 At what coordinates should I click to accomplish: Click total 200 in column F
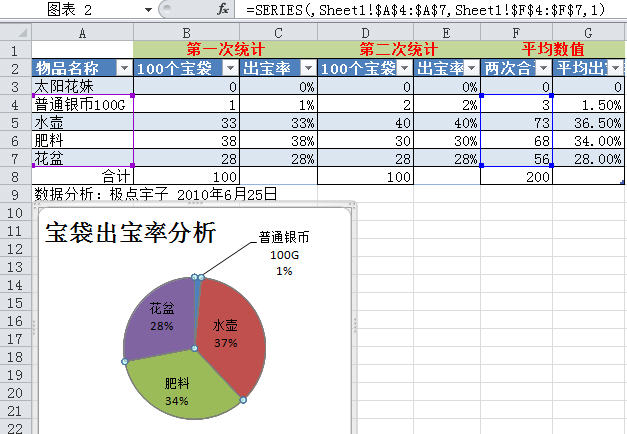(x=516, y=176)
